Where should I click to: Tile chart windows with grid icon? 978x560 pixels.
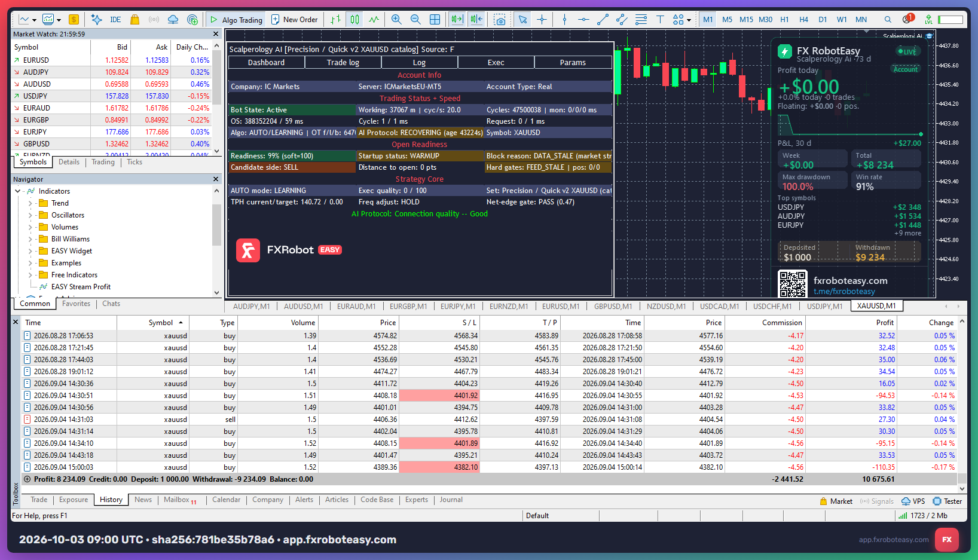[435, 20]
